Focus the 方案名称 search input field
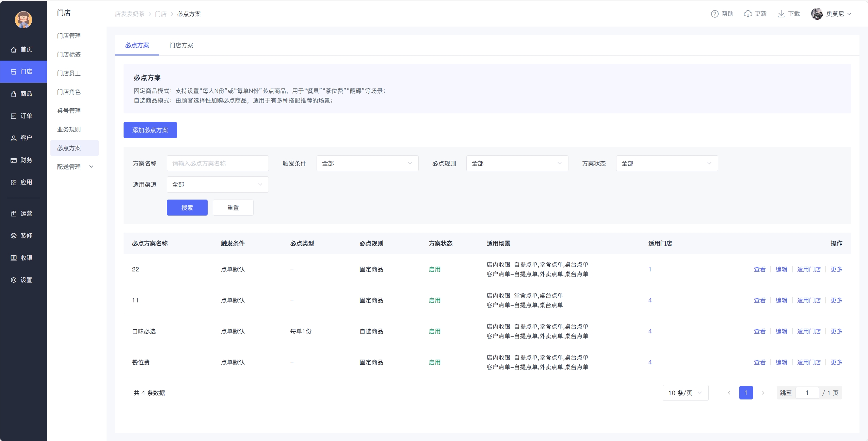Image resolution: width=868 pixels, height=441 pixels. click(217, 163)
